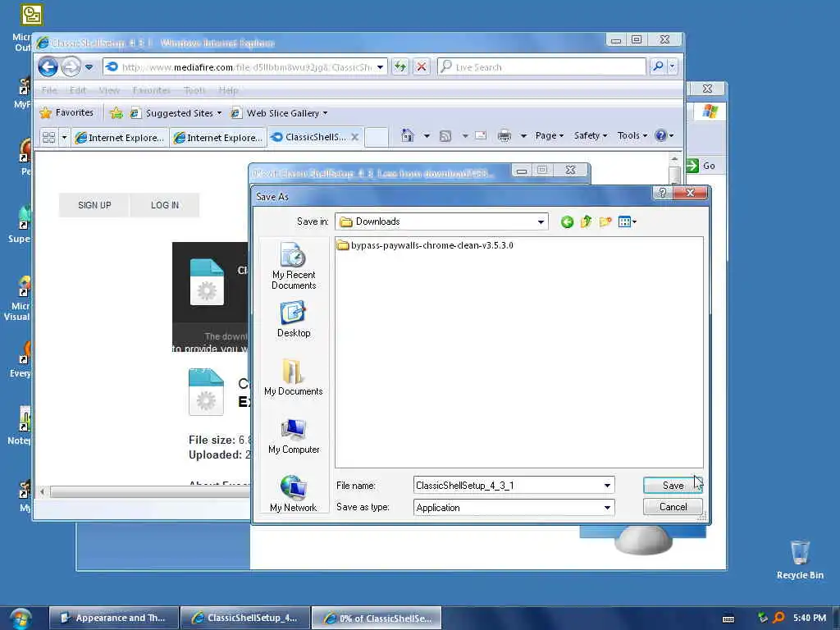840x630 pixels.
Task: Open the tab list dropdown arrow
Action: [64, 137]
